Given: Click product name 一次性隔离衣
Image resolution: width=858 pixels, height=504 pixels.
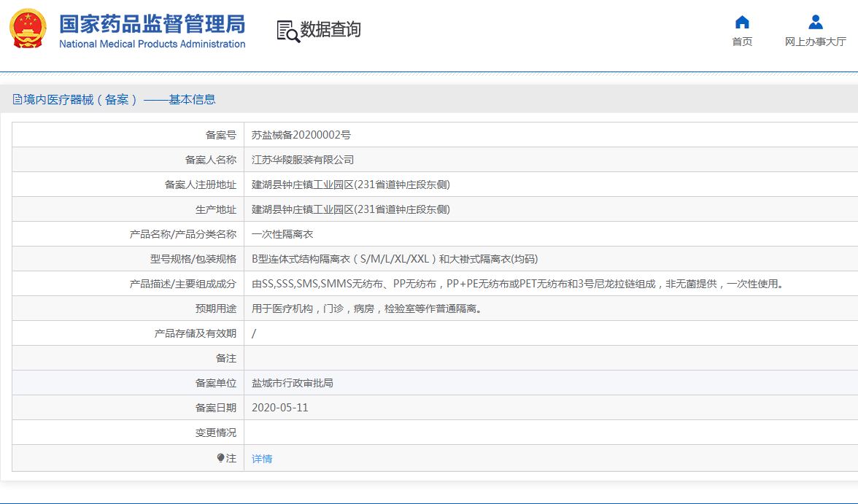Looking at the screenshot, I should point(282,234).
